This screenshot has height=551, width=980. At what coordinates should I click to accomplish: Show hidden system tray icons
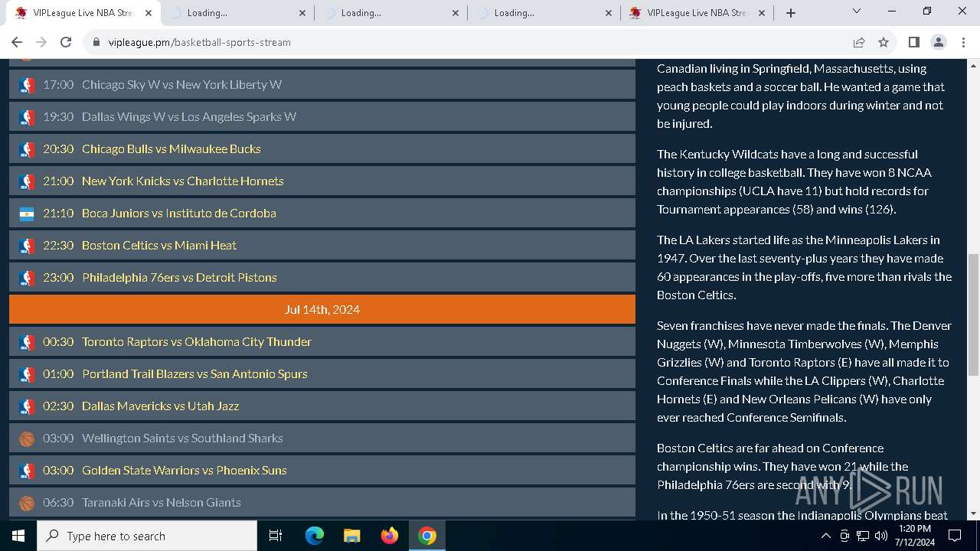(825, 536)
